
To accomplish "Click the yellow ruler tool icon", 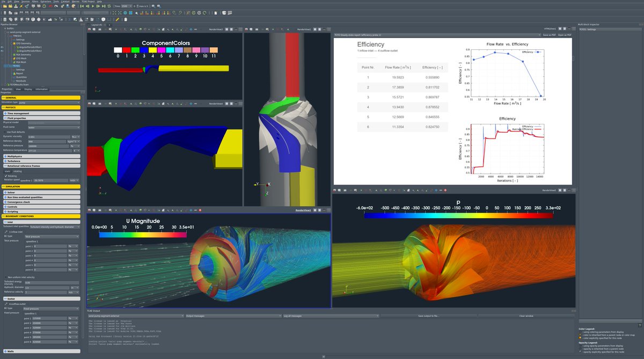I will point(117,19).
